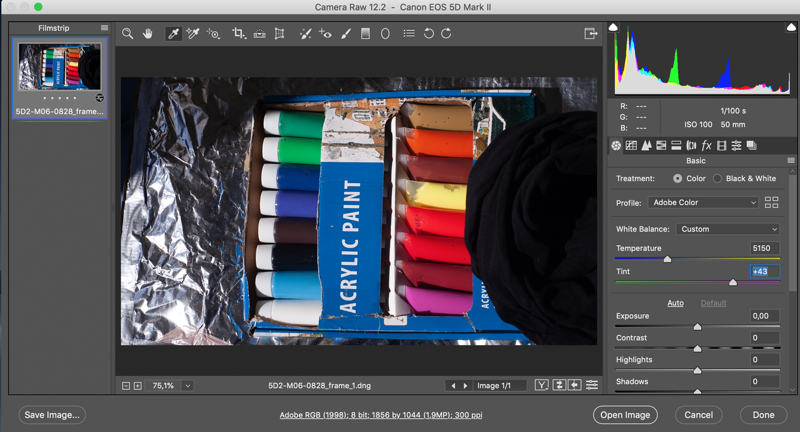Open Camera Raw preferences list icon

pos(409,34)
